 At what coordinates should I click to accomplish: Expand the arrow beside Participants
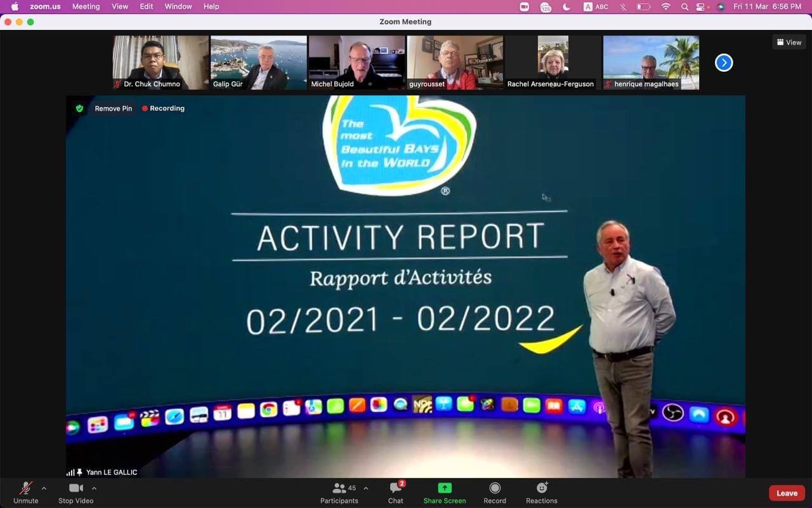(365, 488)
